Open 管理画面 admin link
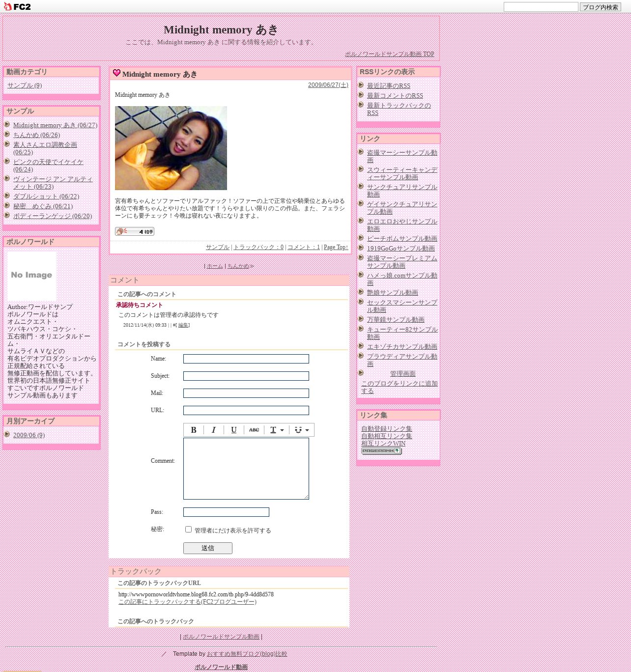Viewport: 631px width, 672px height. click(403, 374)
